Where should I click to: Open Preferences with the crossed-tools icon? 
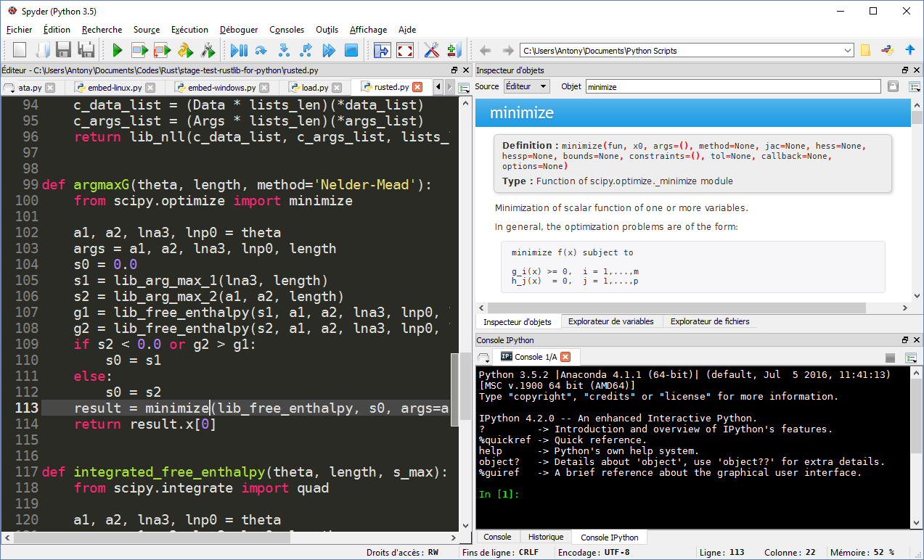coord(431,50)
